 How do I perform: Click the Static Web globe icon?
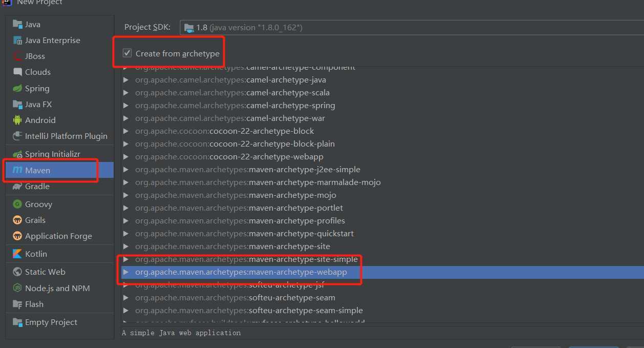(17, 272)
